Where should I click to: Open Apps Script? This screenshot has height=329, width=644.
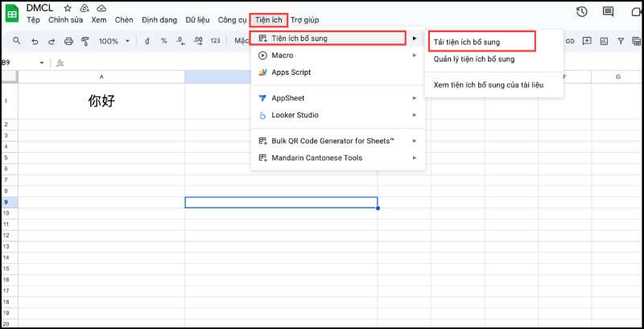(x=338, y=72)
